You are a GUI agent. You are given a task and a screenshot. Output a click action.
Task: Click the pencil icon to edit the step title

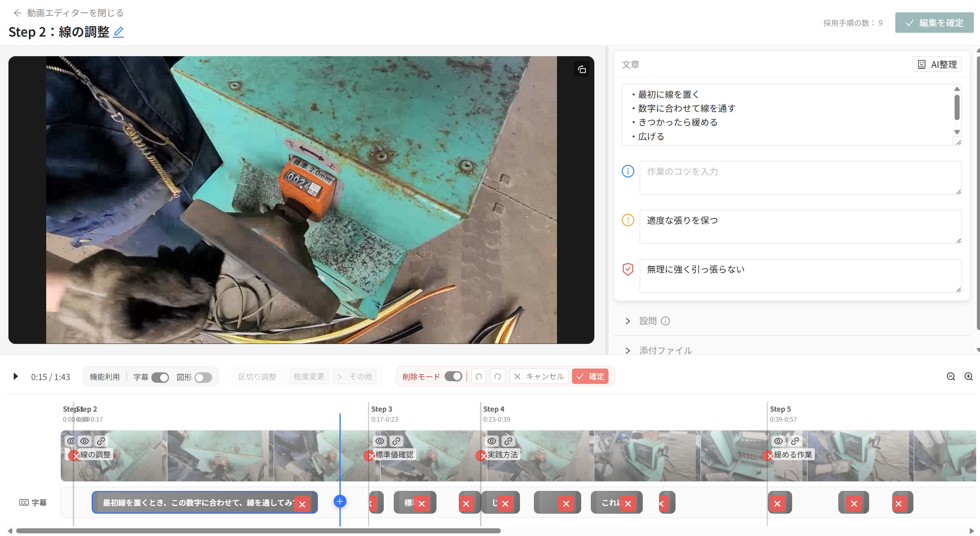(x=119, y=32)
